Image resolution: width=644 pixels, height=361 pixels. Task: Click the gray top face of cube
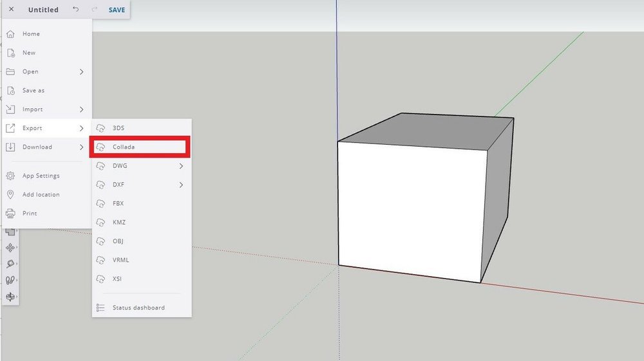427,131
